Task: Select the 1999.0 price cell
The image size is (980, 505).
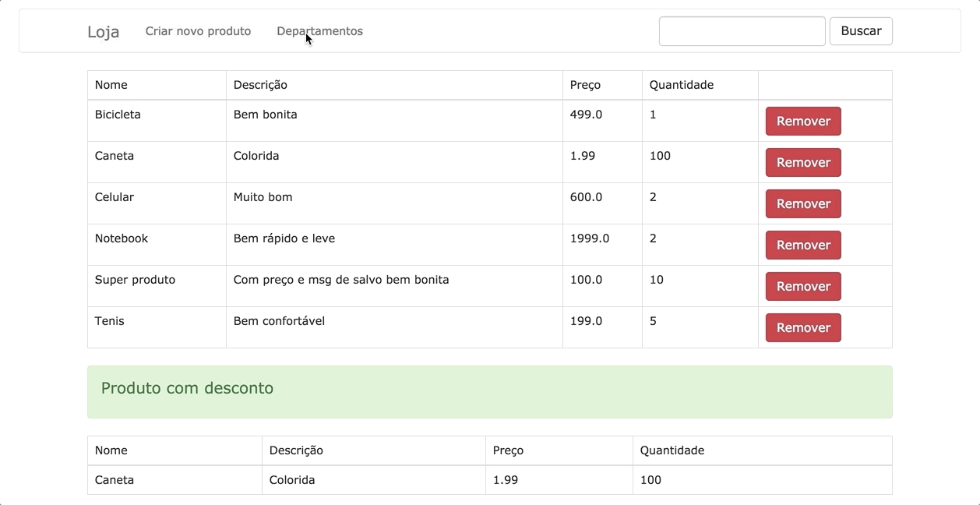Action: [x=590, y=238]
